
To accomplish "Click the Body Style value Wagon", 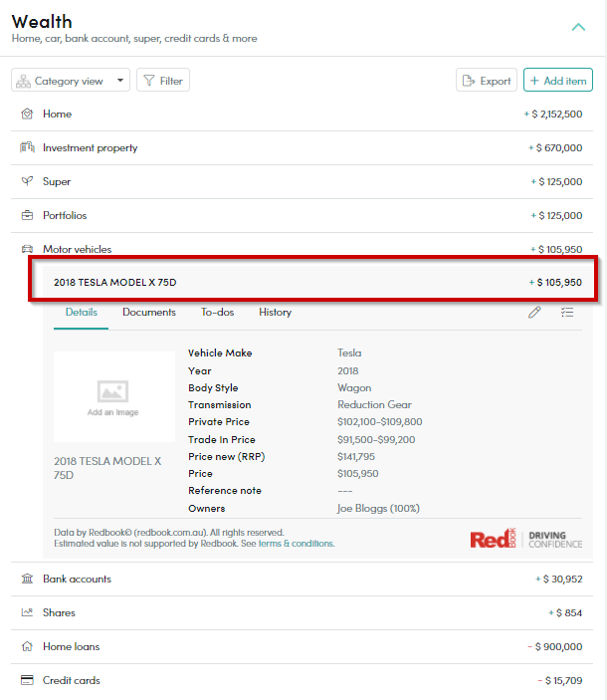I will [x=354, y=388].
